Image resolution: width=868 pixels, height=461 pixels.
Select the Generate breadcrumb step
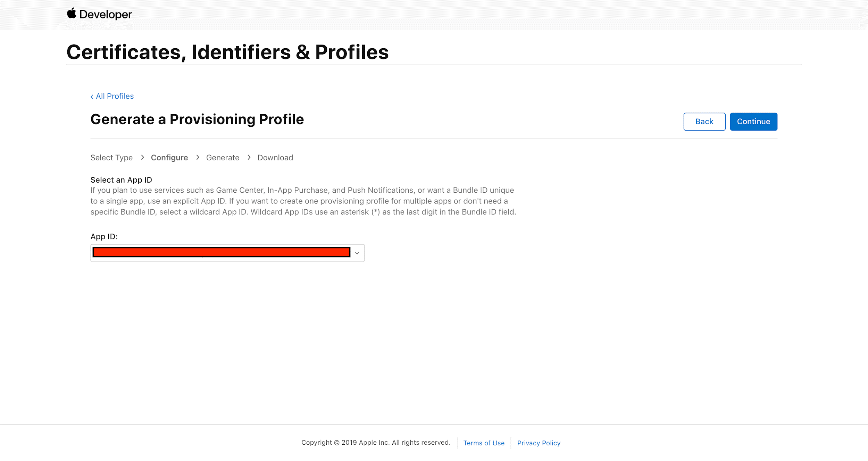point(223,158)
